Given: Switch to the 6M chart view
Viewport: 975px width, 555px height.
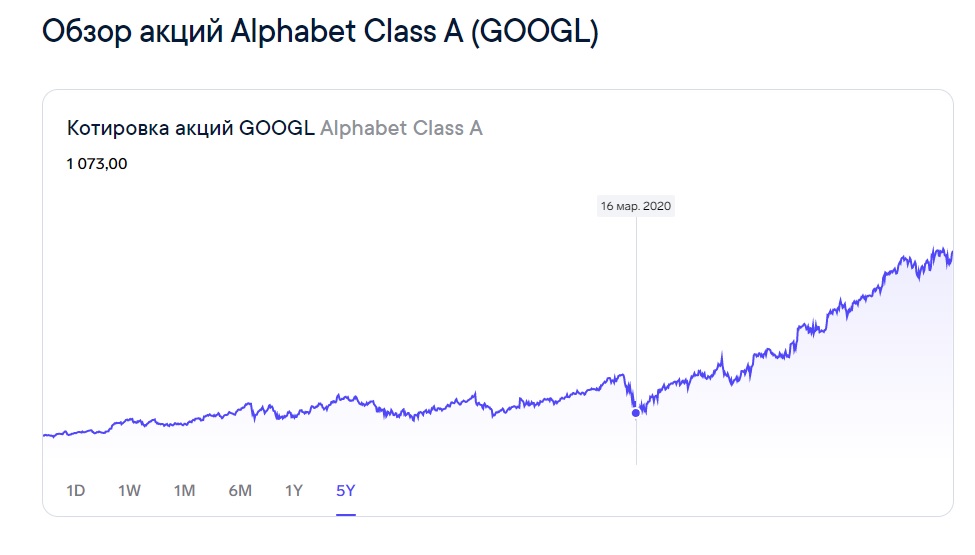Looking at the screenshot, I should (240, 491).
